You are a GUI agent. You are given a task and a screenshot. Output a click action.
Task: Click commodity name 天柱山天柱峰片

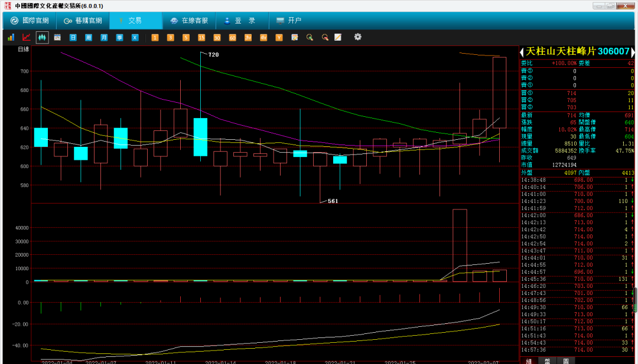pyautogui.click(x=561, y=51)
